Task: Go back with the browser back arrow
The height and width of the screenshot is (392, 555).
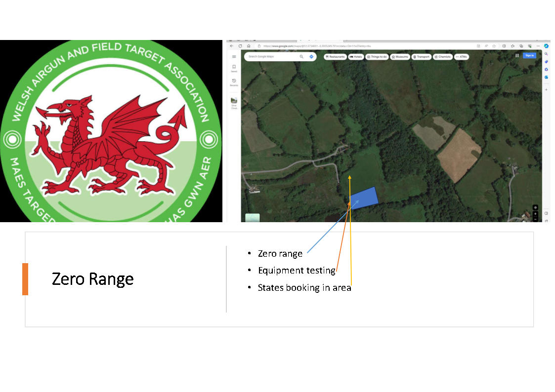Action: point(231,46)
